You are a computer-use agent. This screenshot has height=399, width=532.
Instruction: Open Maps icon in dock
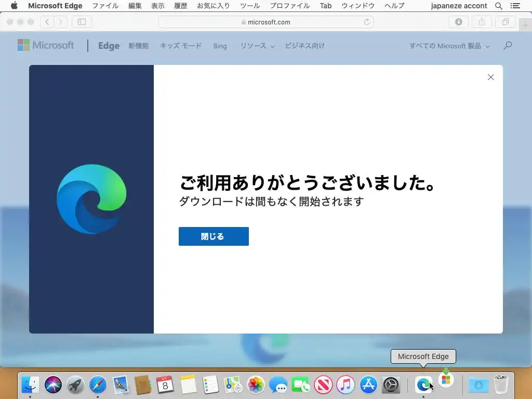click(x=233, y=385)
